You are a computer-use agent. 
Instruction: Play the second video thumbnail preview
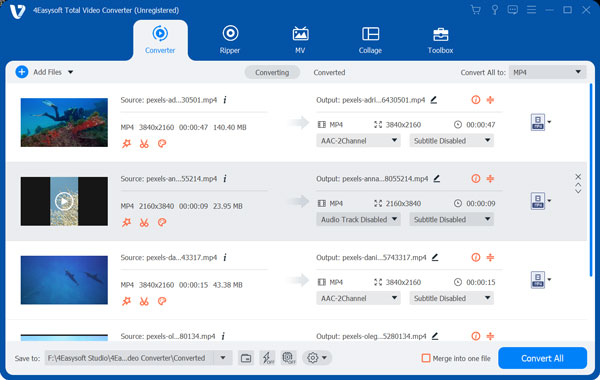[64, 201]
